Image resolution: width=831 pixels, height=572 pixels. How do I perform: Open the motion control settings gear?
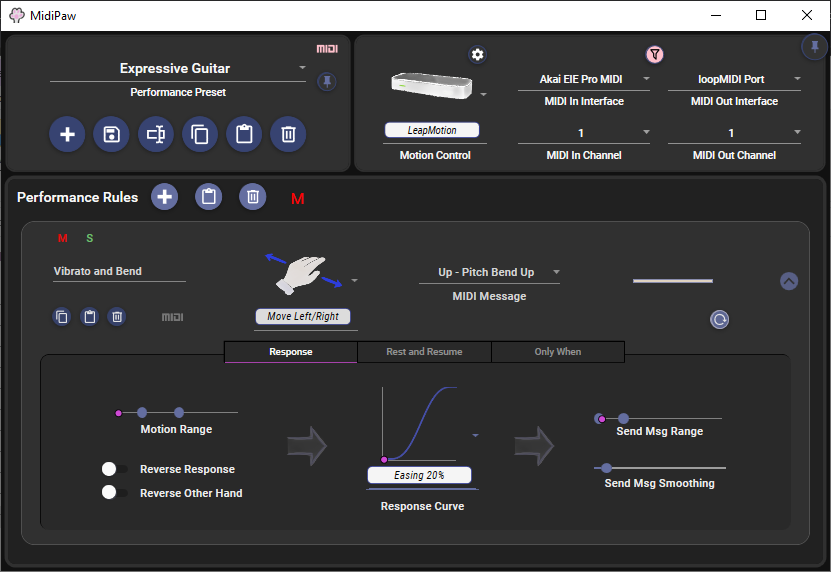point(477,55)
